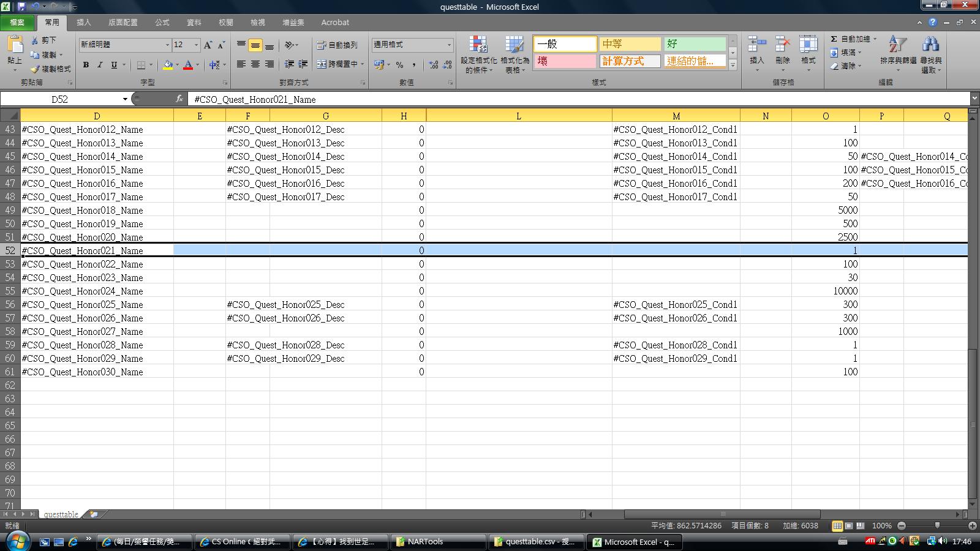Viewport: 980px width, 551px height.
Task: Expand the number format dropdown 通用格式
Action: click(449, 45)
